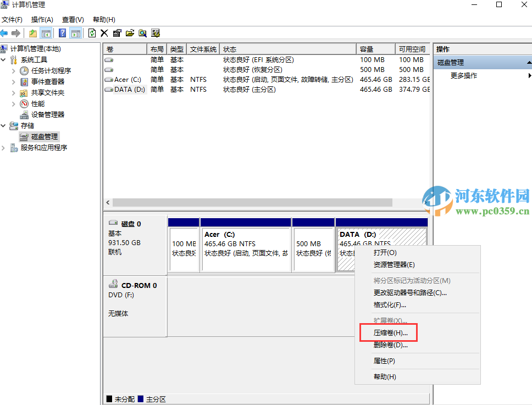Click the forward navigation arrow icon
The width and height of the screenshot is (532, 405).
click(15, 32)
